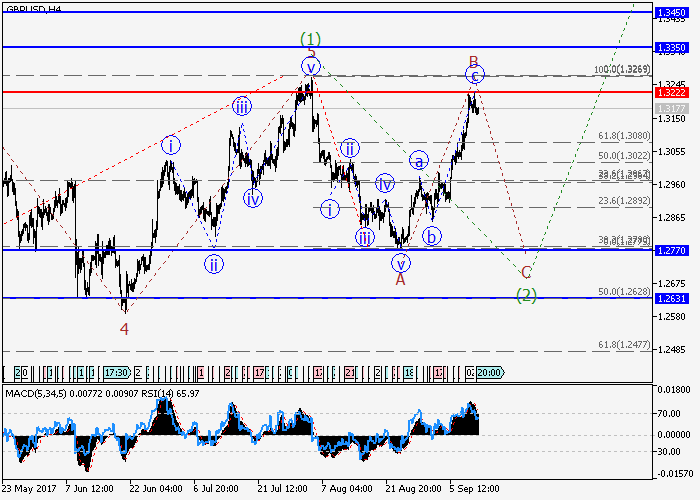Click the 0.01800 indicator axis value
This screenshot has width=700, height=500.
[x=674, y=390]
